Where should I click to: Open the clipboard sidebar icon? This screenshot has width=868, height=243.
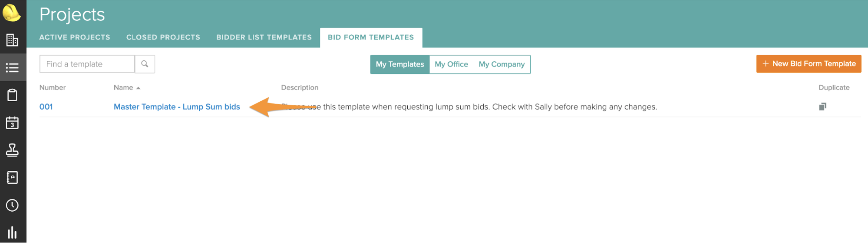coord(12,95)
